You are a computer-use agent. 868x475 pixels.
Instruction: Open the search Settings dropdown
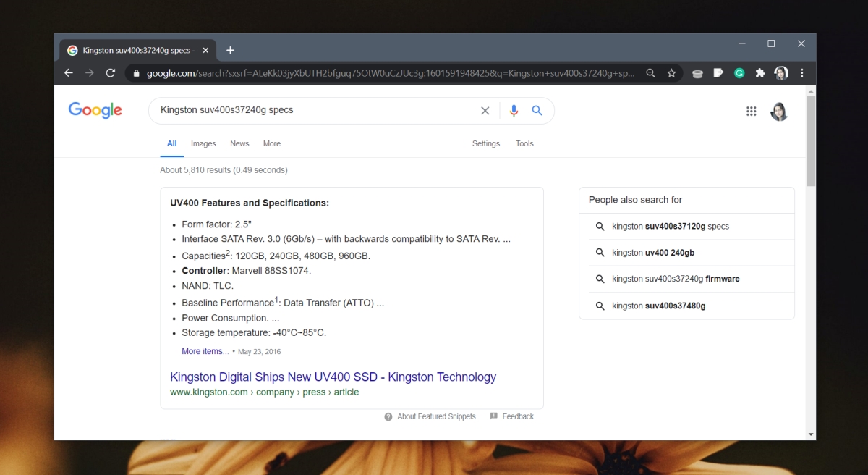pyautogui.click(x=485, y=143)
